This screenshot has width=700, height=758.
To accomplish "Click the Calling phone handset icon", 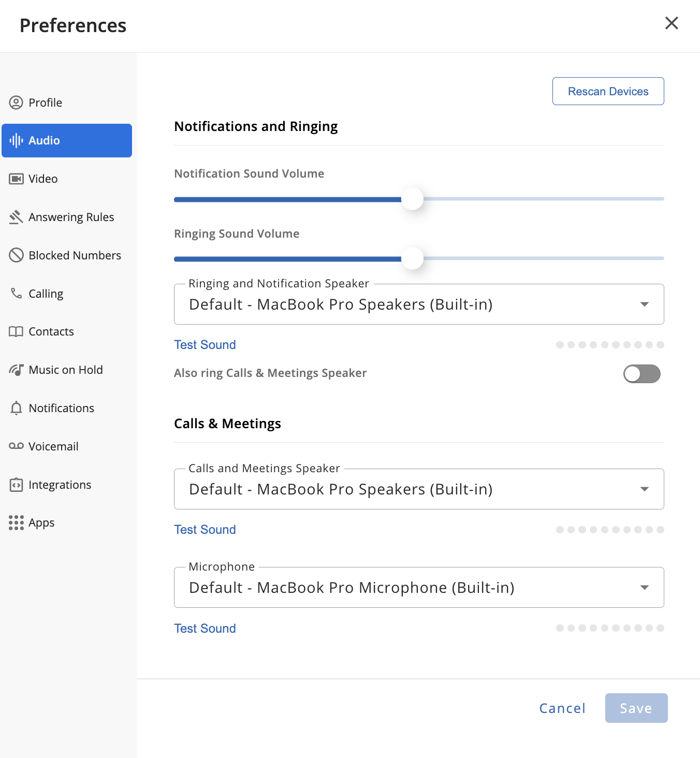I will click(16, 294).
